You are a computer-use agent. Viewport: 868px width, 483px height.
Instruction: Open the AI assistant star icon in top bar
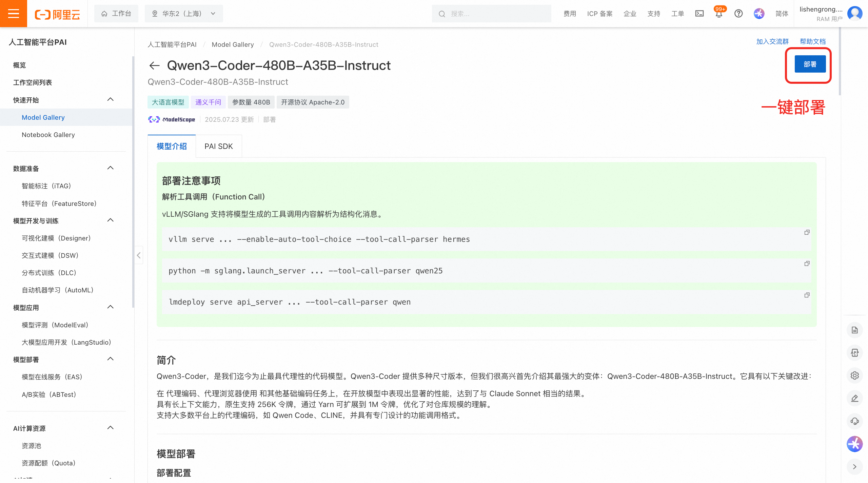pyautogui.click(x=759, y=14)
